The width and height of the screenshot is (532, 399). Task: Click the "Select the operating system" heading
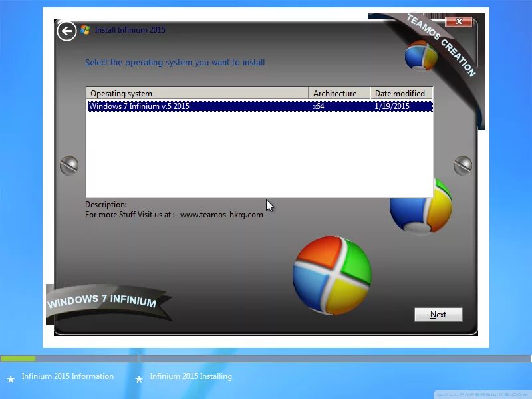click(175, 63)
